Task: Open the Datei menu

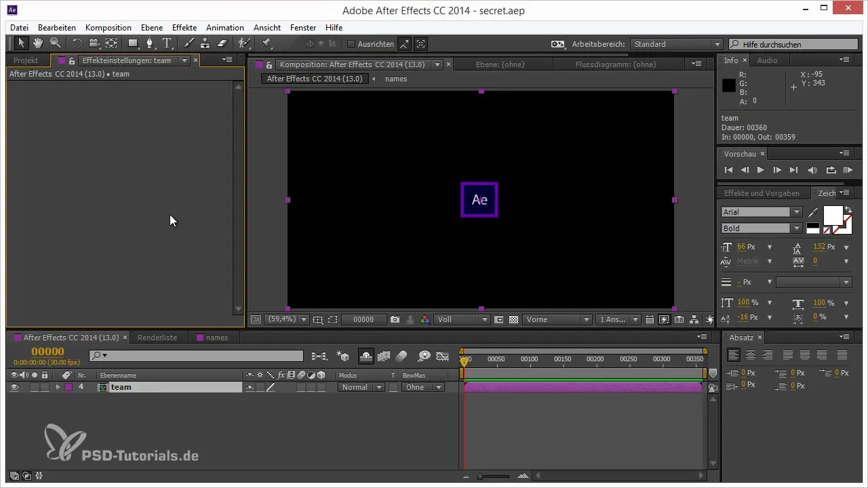Action: (x=19, y=28)
